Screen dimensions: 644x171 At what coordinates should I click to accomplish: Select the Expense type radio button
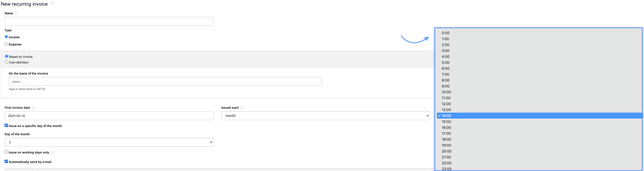click(x=6, y=44)
